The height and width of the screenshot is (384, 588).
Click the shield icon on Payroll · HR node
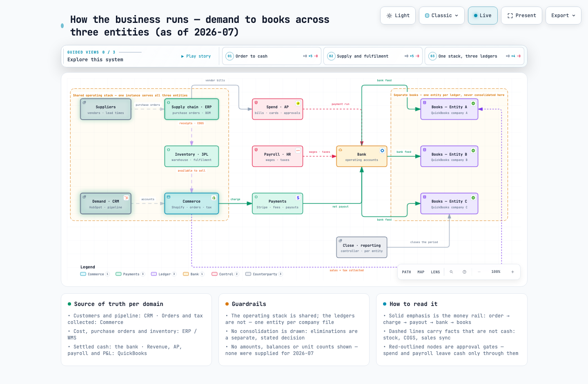click(x=256, y=150)
